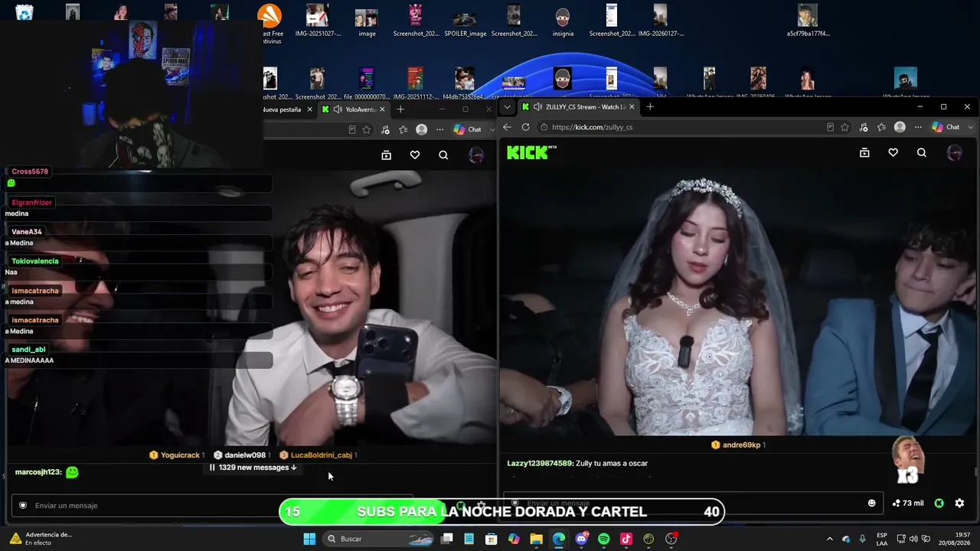The width and height of the screenshot is (980, 551).
Task: Click the 73 mil viewers count
Action: (x=908, y=503)
